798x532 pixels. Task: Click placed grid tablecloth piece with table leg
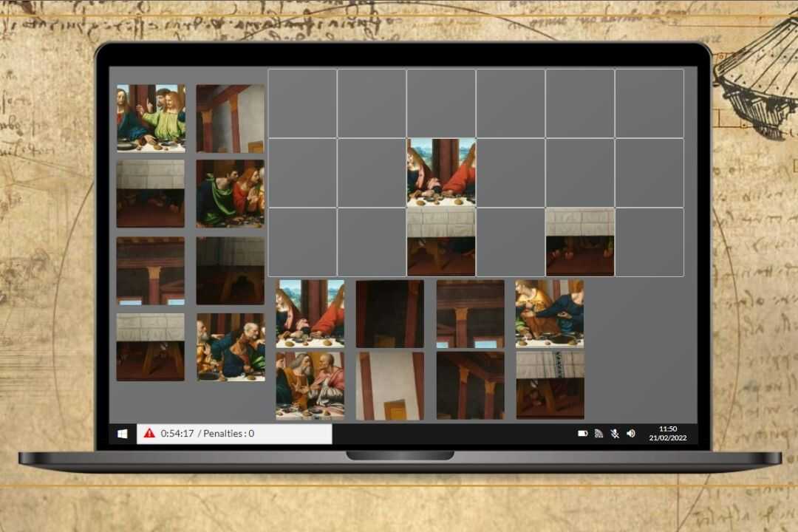[x=441, y=242]
